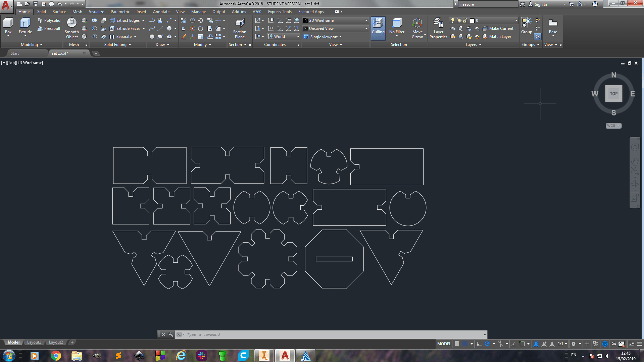Open Slack from the taskbar
Screen dimensions: 644x362
(202, 355)
